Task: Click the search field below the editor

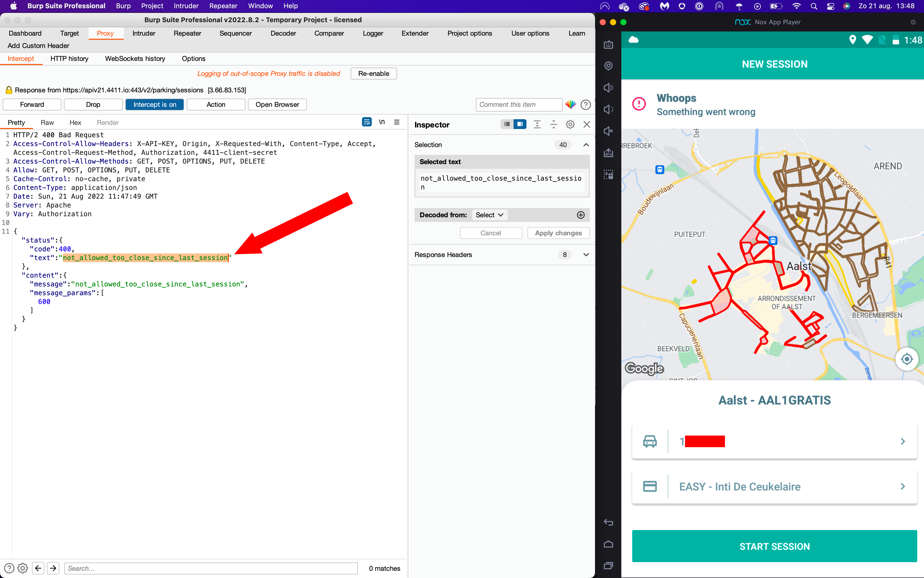Action: 211,568
